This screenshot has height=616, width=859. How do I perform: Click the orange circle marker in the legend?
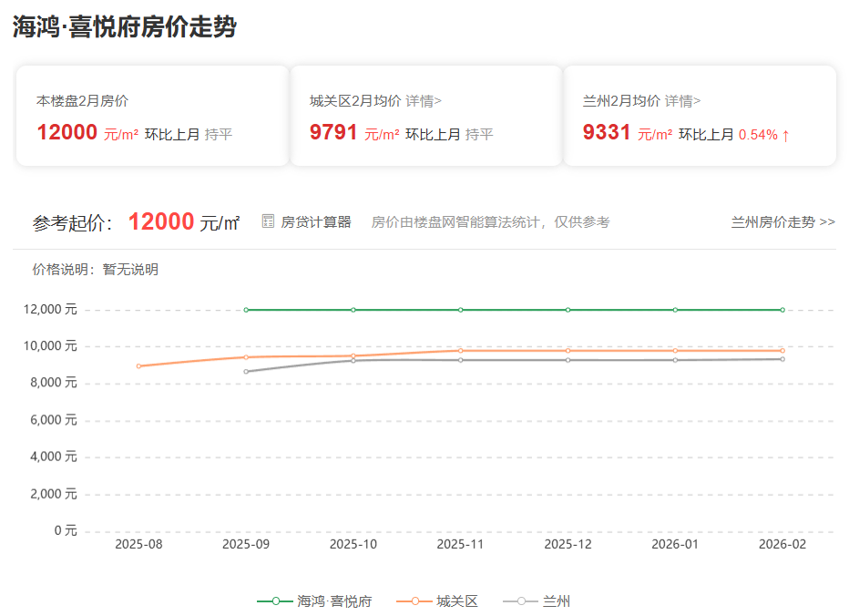414,601
